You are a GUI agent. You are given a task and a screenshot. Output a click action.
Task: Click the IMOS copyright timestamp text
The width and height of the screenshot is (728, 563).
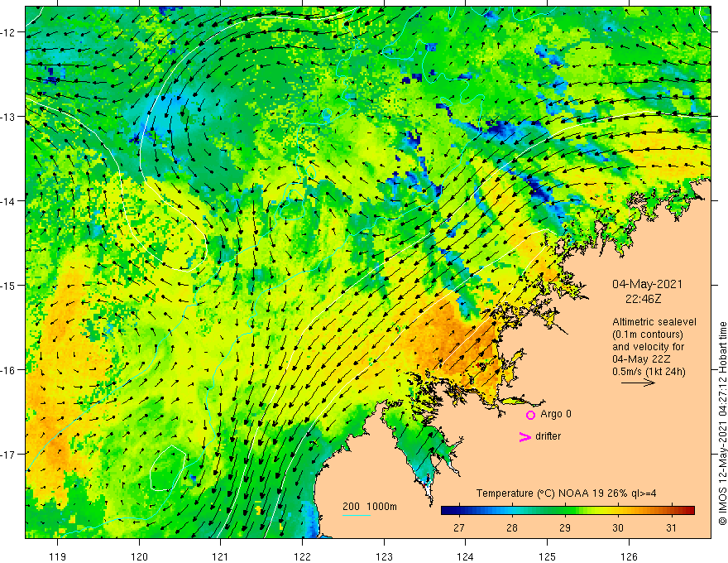tap(722, 423)
